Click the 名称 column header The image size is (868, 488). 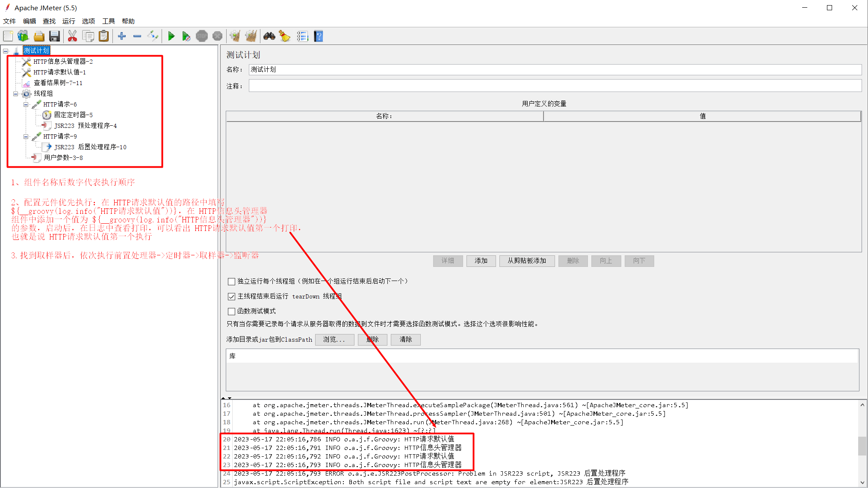(x=384, y=116)
